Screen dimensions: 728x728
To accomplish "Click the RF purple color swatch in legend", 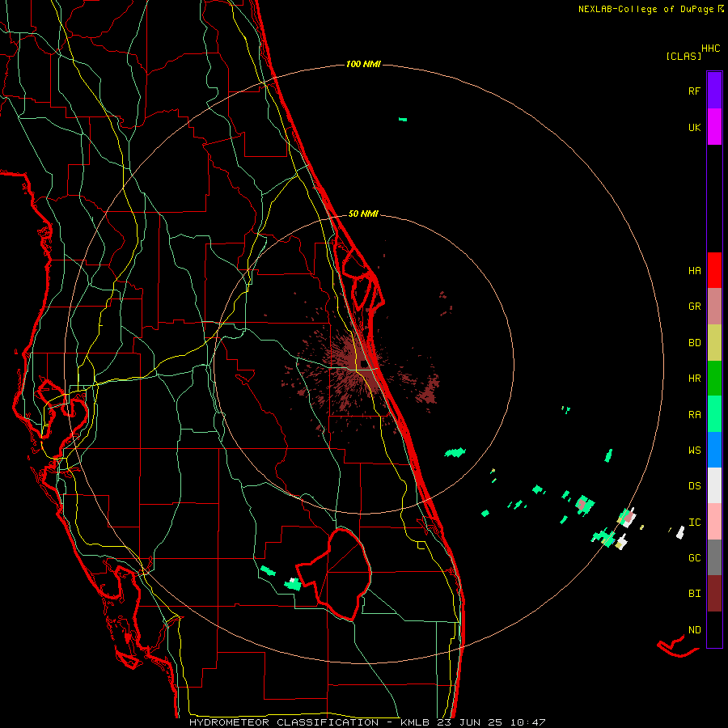I will [714, 90].
